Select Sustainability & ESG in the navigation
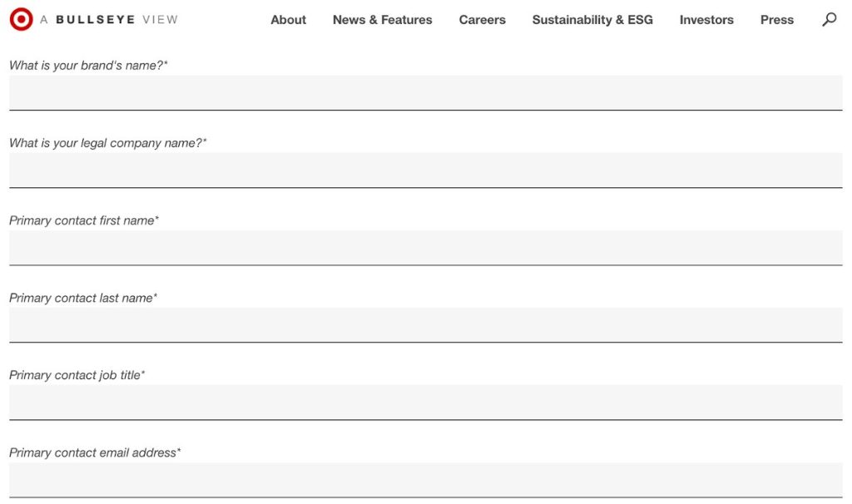This screenshot has width=852, height=504. 592,20
